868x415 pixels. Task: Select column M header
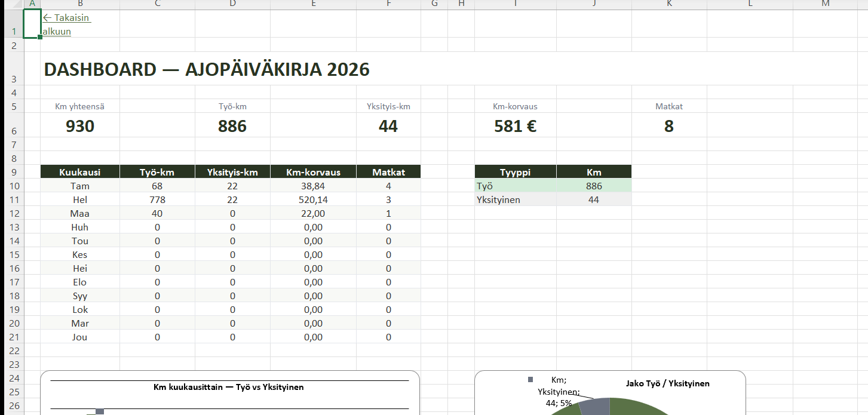click(x=825, y=4)
